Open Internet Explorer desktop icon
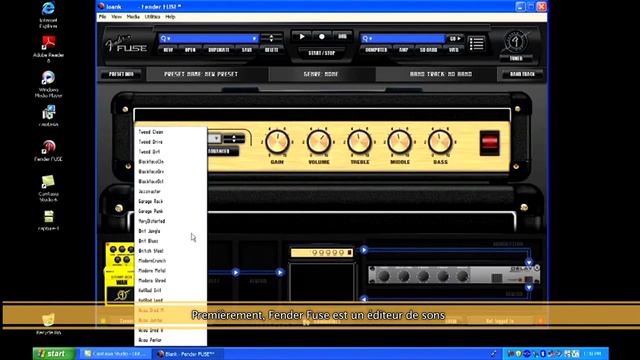Viewport: 640px width, 360px height. [48, 14]
